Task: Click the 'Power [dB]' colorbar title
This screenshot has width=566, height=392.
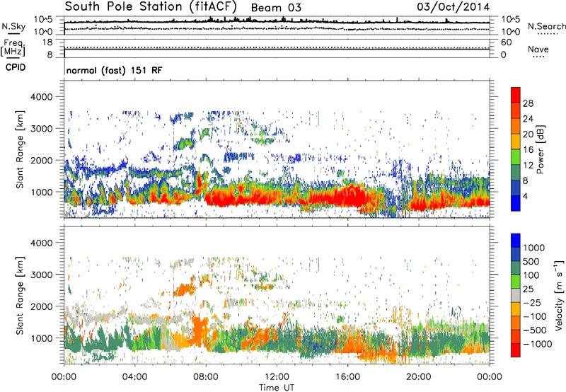Action: pyautogui.click(x=541, y=149)
